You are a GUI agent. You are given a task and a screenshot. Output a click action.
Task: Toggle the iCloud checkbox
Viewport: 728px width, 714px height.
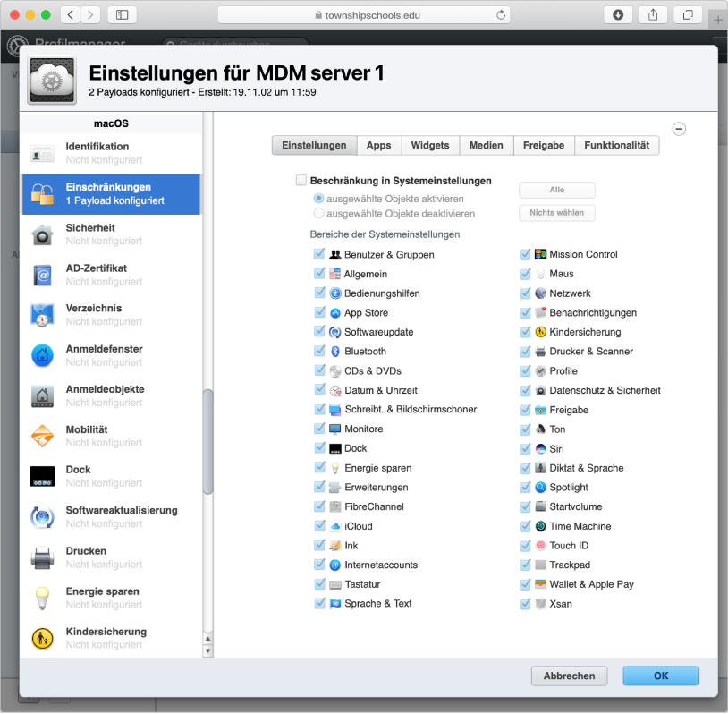(319, 526)
